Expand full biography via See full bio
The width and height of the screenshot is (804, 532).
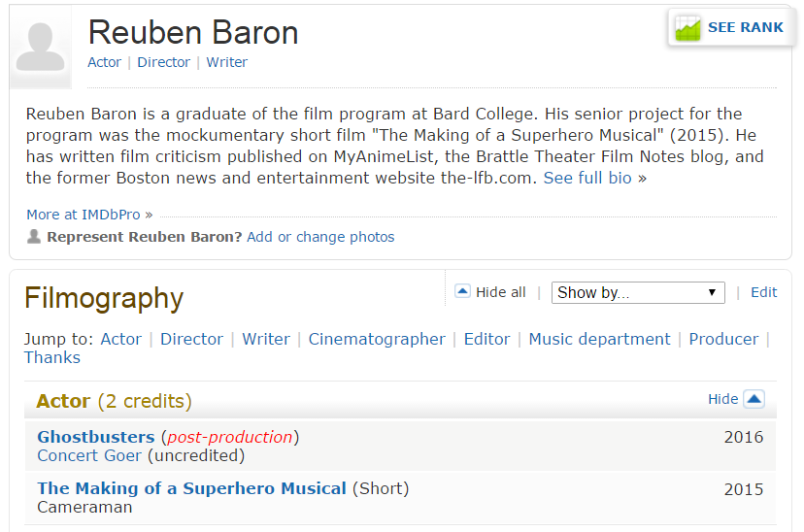coord(587,178)
